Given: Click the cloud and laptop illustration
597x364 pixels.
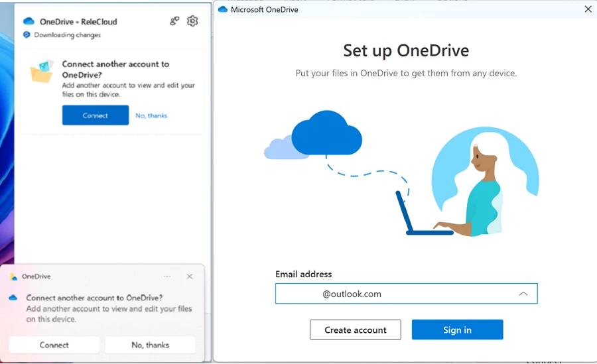Looking at the screenshot, I should pos(402,174).
